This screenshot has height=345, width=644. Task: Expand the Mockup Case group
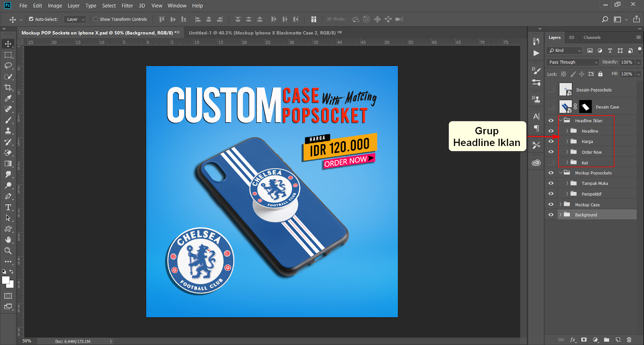point(560,204)
